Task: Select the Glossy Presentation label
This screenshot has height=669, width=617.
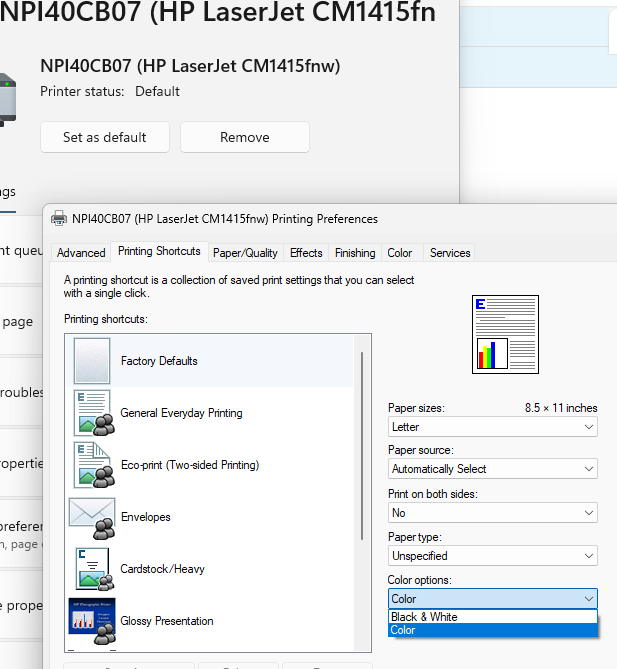Action: [167, 621]
